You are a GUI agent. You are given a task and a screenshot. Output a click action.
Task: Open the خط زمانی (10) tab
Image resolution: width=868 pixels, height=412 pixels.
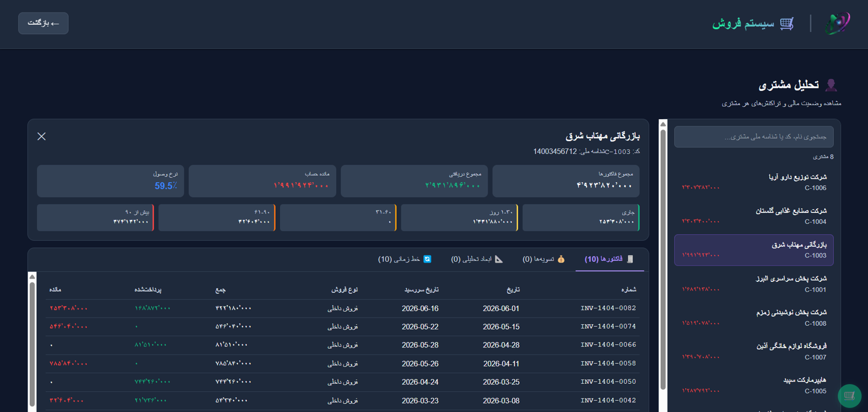405,259
